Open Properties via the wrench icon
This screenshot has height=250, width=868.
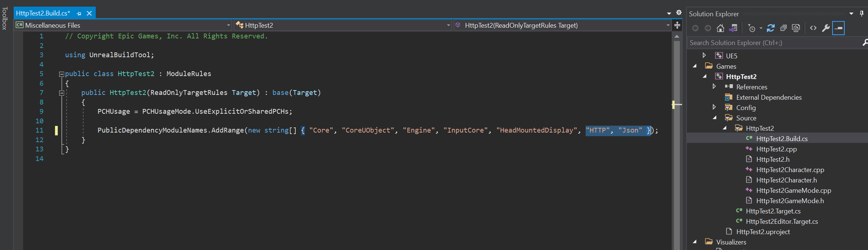tap(826, 28)
